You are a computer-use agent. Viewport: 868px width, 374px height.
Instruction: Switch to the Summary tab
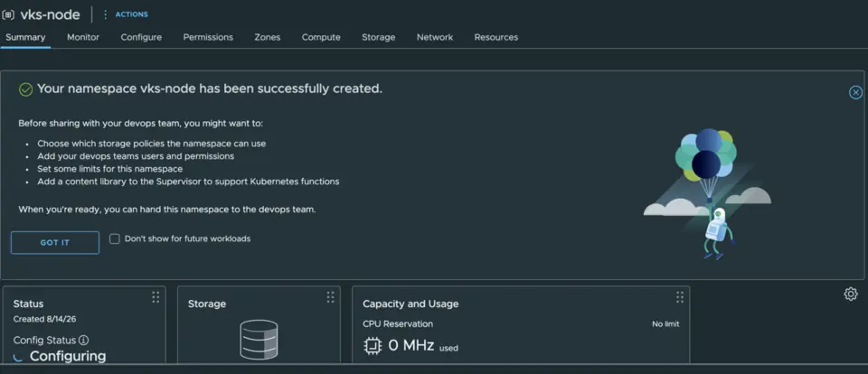[x=25, y=37]
